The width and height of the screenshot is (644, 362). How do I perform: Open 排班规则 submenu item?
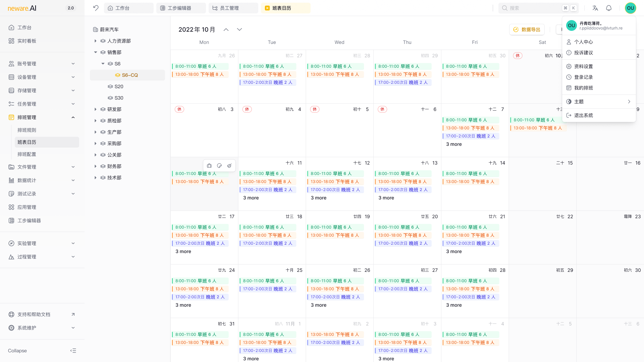click(x=47, y=130)
